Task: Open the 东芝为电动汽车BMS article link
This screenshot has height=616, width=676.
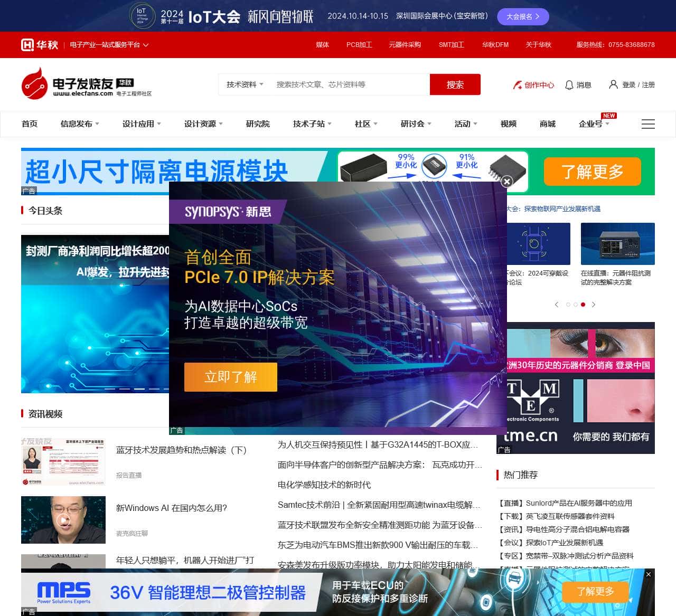Action: point(378,545)
